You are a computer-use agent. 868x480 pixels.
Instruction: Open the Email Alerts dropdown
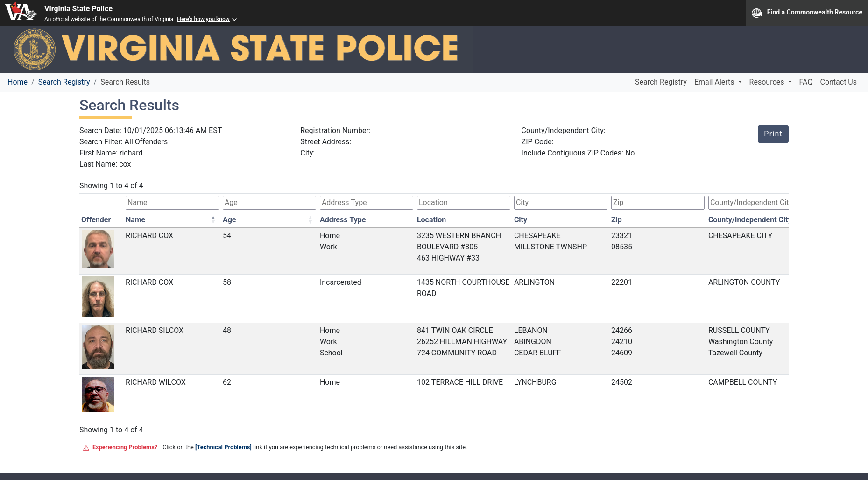(717, 82)
